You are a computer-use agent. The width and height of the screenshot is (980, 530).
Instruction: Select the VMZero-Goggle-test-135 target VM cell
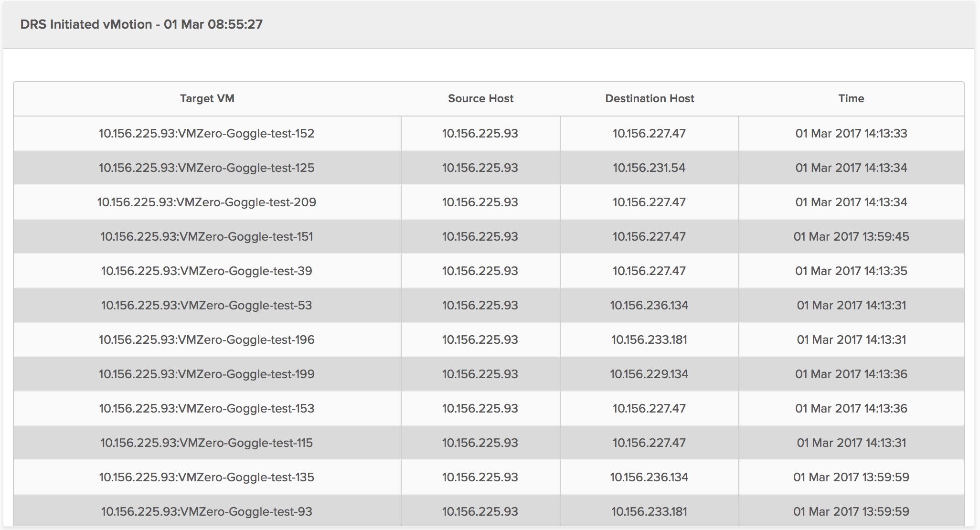[x=207, y=477]
